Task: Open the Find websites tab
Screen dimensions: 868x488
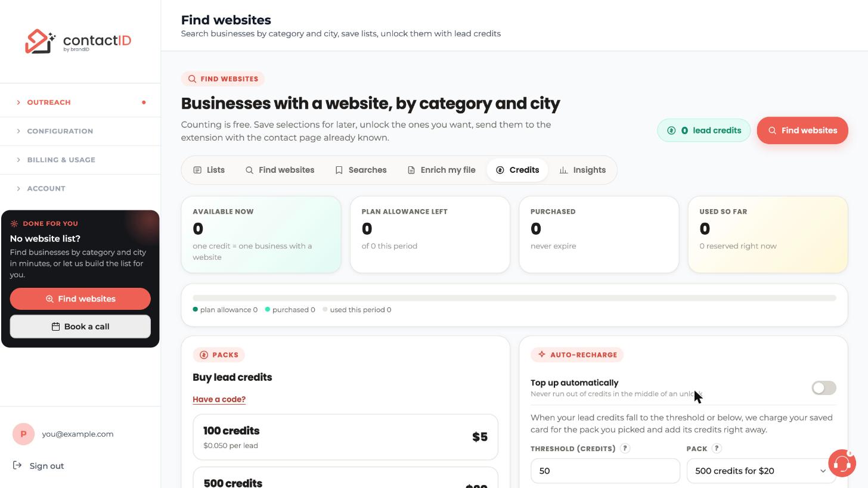Action: [x=280, y=170]
